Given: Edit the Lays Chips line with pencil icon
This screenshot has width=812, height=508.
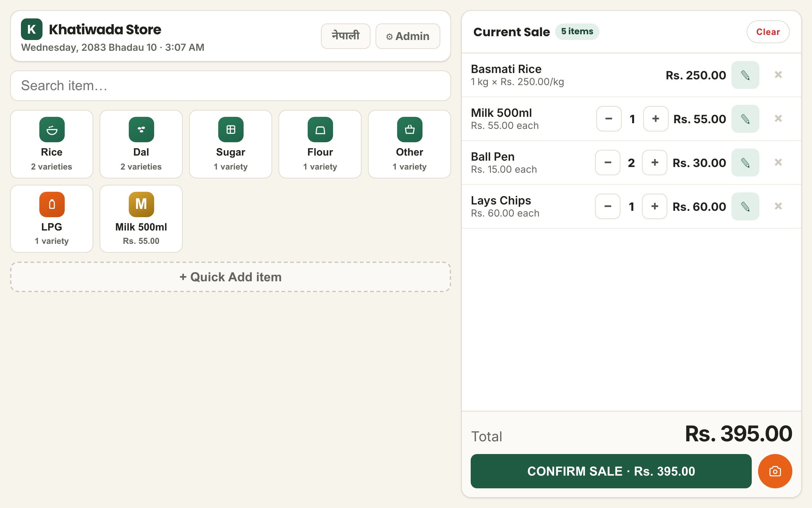Looking at the screenshot, I should pyautogui.click(x=745, y=206).
